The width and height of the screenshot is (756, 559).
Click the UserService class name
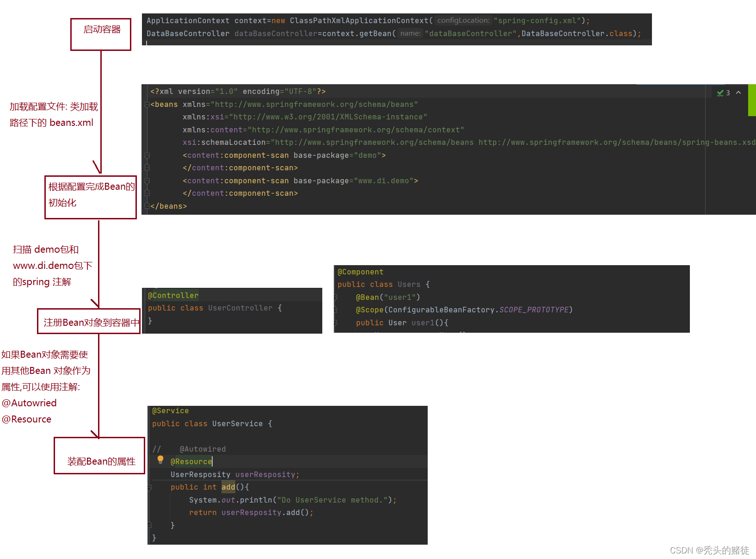click(237, 424)
